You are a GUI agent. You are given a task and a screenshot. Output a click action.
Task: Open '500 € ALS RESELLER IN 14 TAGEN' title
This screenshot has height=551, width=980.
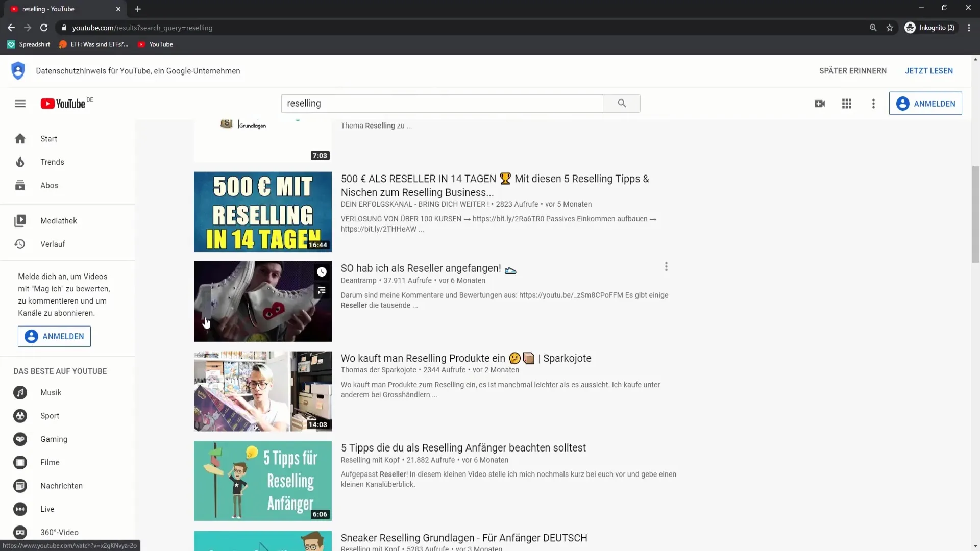(495, 186)
